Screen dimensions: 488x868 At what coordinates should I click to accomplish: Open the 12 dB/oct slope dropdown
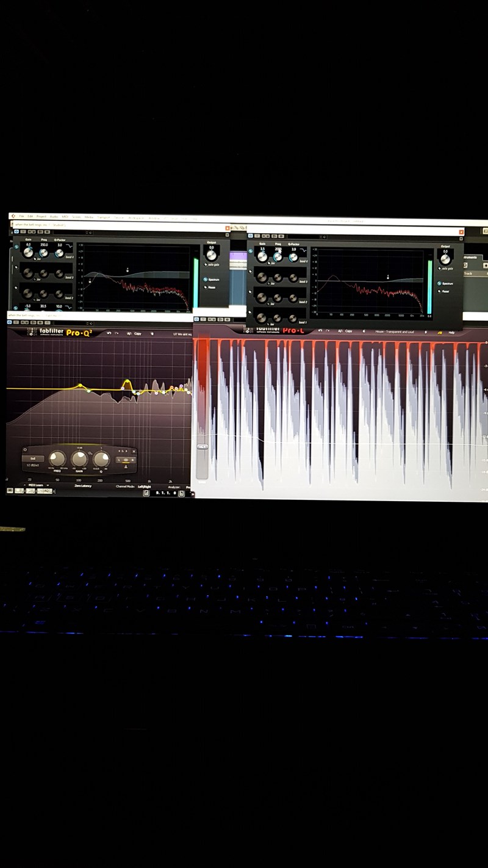[x=33, y=466]
